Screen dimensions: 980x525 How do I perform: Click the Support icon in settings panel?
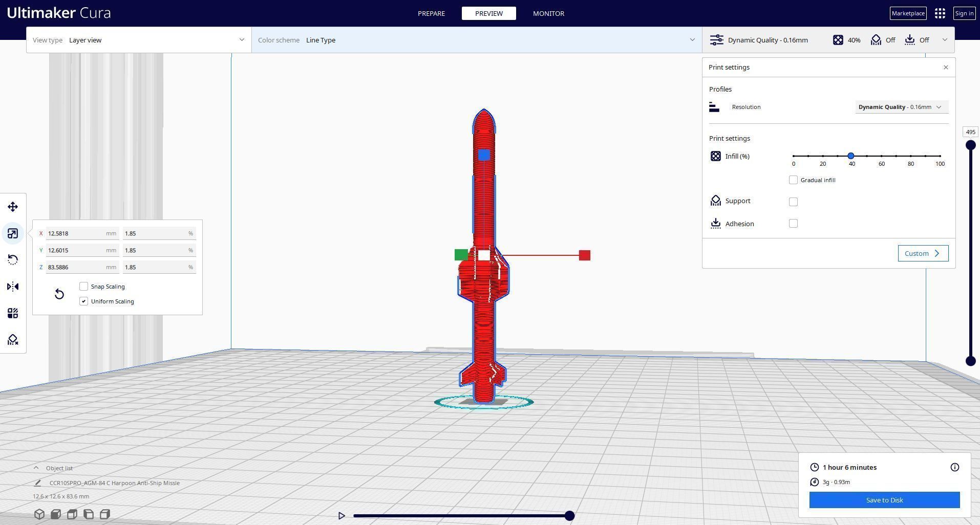click(716, 201)
